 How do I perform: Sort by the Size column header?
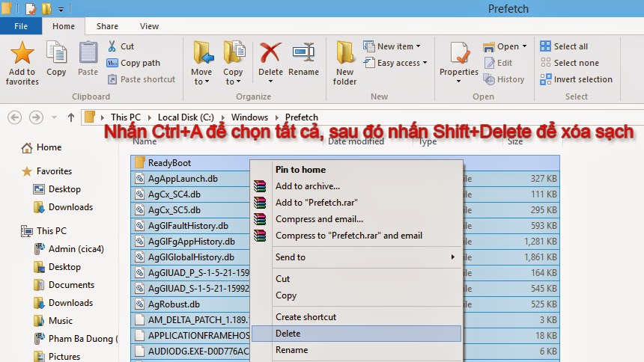pos(514,141)
